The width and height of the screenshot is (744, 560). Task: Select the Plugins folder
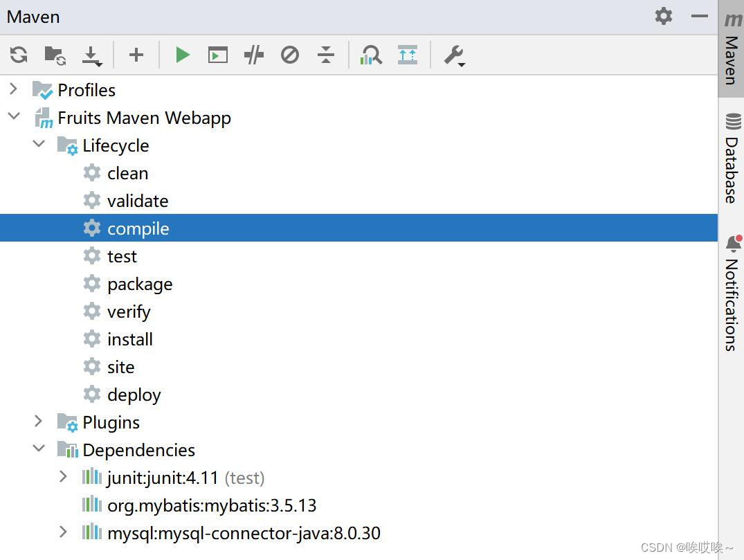click(111, 422)
